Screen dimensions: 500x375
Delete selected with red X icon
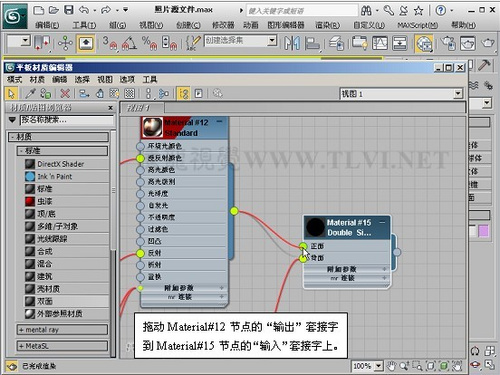(65, 94)
